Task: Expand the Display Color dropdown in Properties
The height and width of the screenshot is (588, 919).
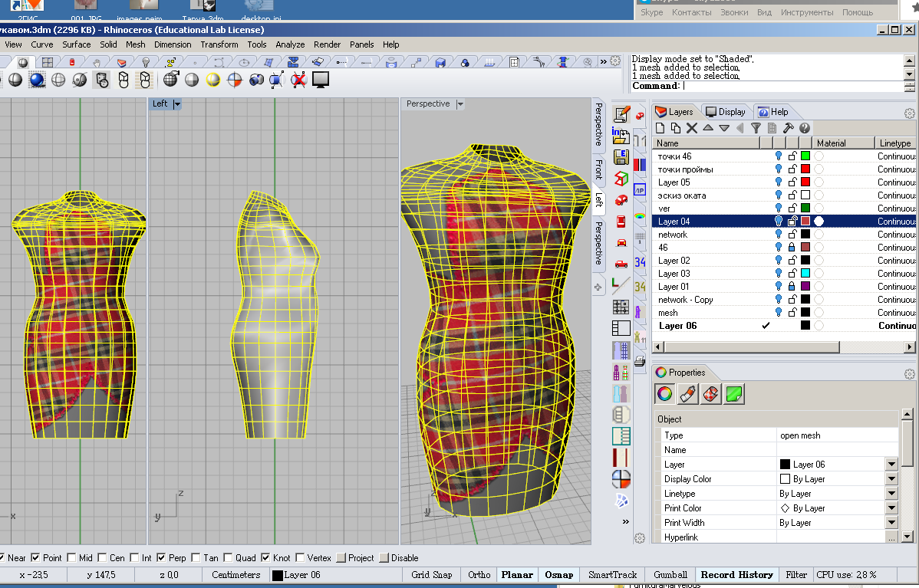Action: tap(891, 479)
